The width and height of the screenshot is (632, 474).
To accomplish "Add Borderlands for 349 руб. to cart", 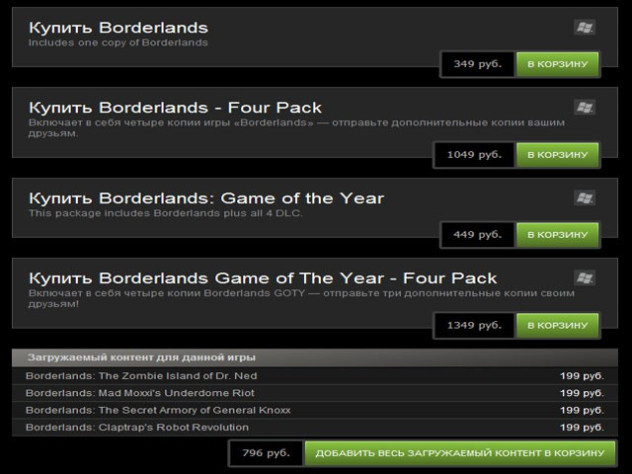I will click(557, 64).
